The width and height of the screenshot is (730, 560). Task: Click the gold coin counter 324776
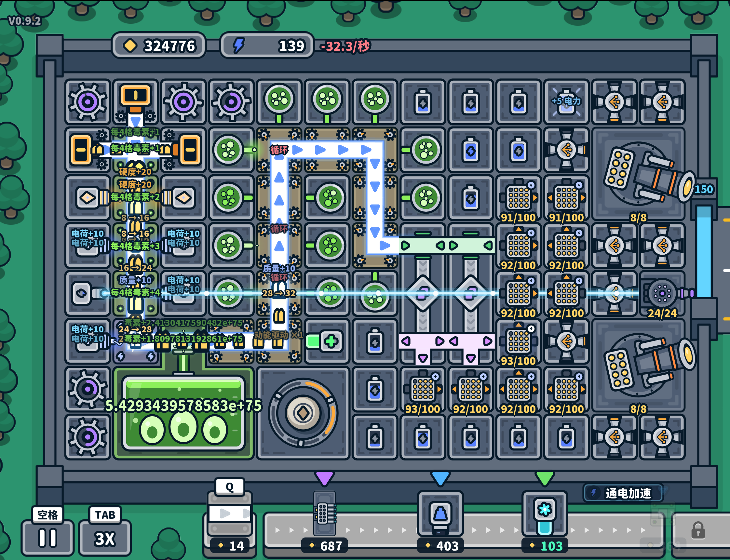[159, 46]
